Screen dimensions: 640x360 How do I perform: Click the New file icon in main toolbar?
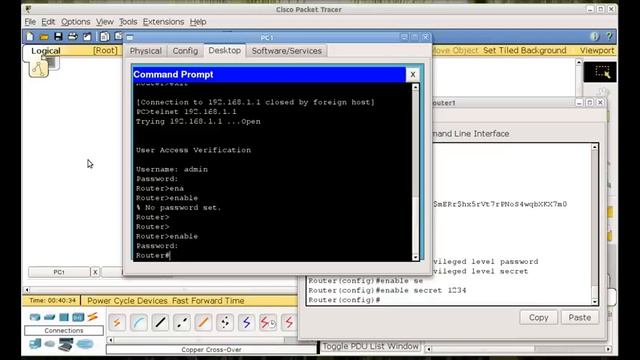click(30, 37)
